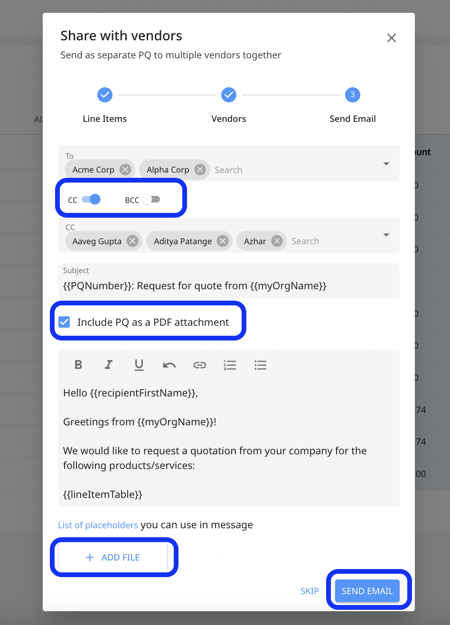
Task: Underline the selected message text
Action: pyautogui.click(x=139, y=365)
